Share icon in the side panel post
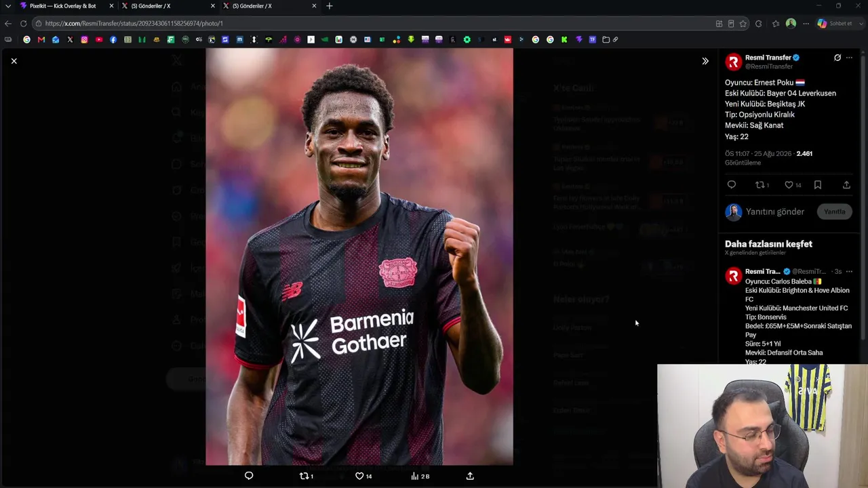This screenshot has width=868, height=488. (846, 185)
